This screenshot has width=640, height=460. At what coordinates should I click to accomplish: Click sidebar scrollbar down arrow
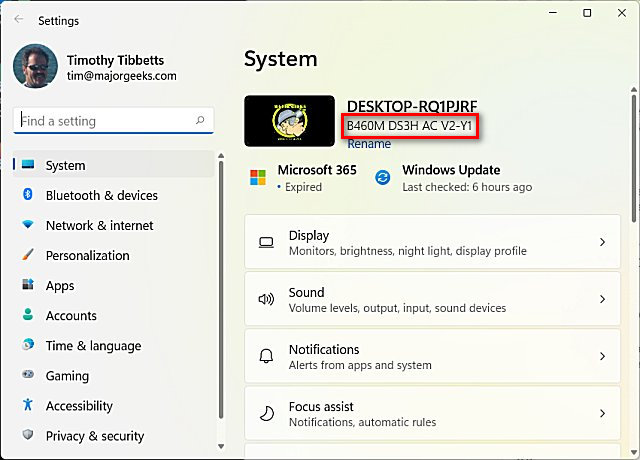tap(221, 446)
